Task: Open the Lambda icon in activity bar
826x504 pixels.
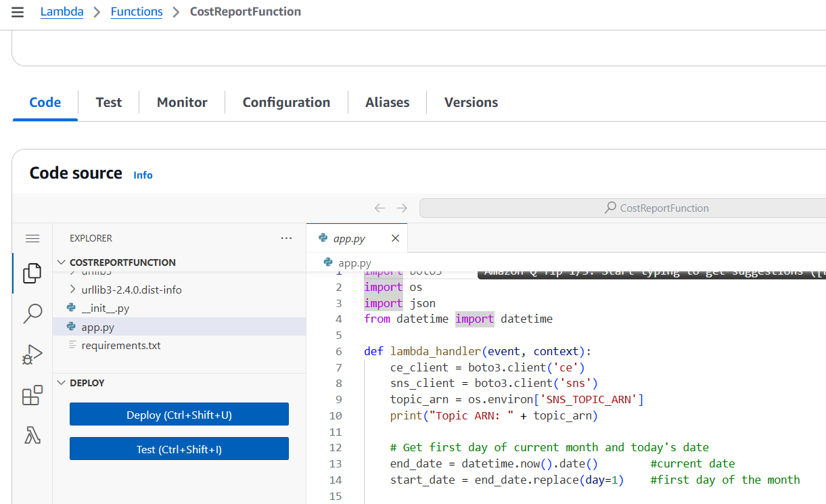Action: tap(32, 436)
